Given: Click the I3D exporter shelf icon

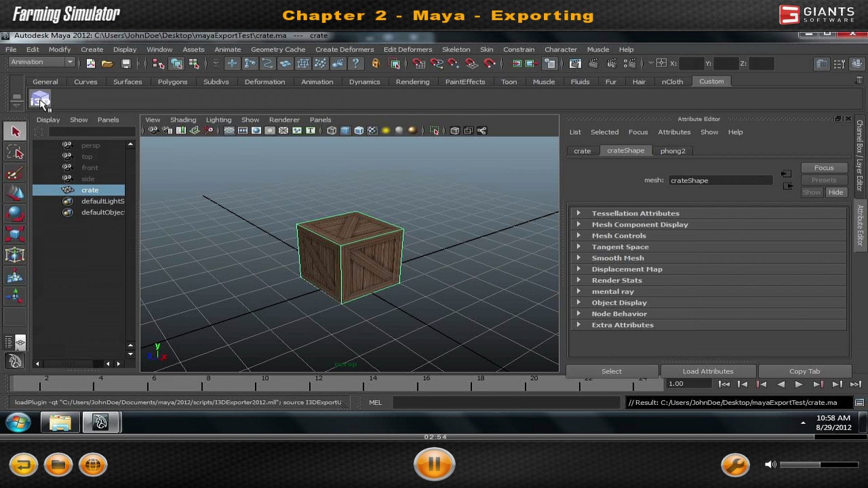Looking at the screenshot, I should pos(39,99).
